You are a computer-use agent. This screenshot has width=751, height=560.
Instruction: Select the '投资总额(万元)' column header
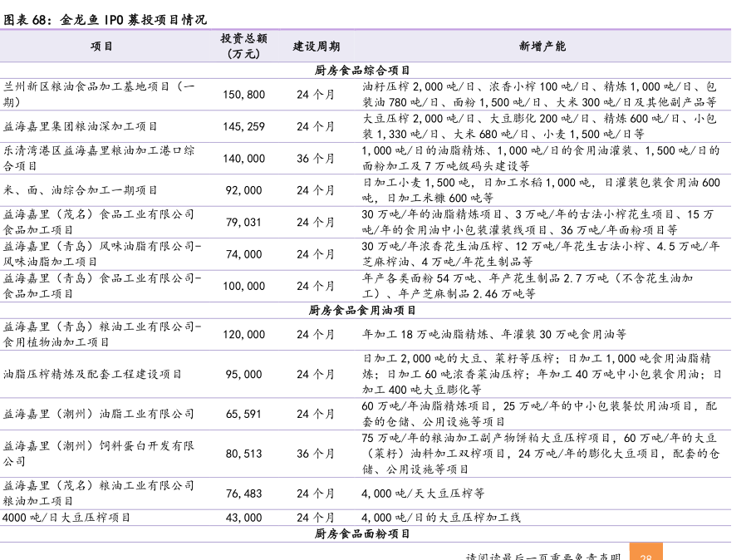click(x=243, y=46)
